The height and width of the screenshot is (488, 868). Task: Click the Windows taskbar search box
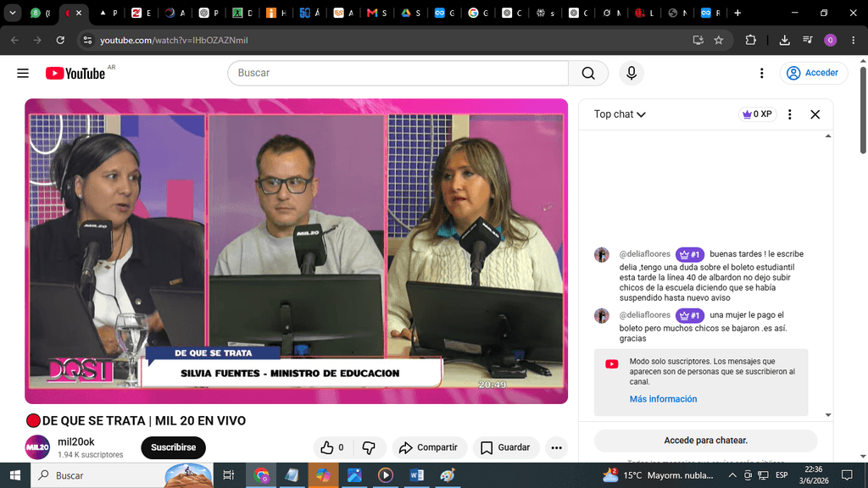(x=122, y=475)
